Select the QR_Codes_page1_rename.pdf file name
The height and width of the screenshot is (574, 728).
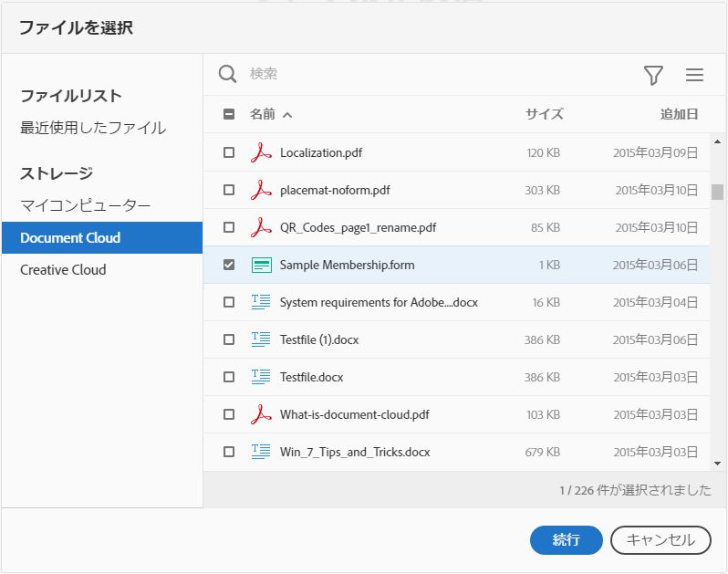pos(358,227)
